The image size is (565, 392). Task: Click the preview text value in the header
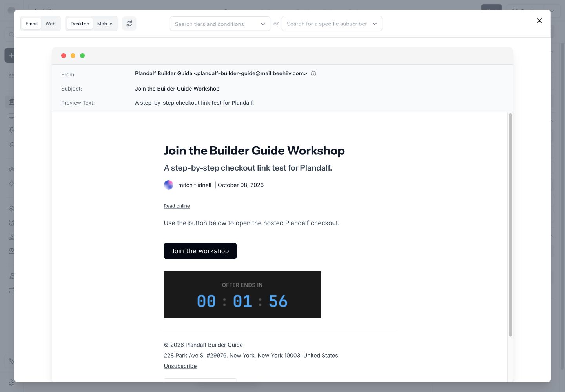[x=195, y=103]
